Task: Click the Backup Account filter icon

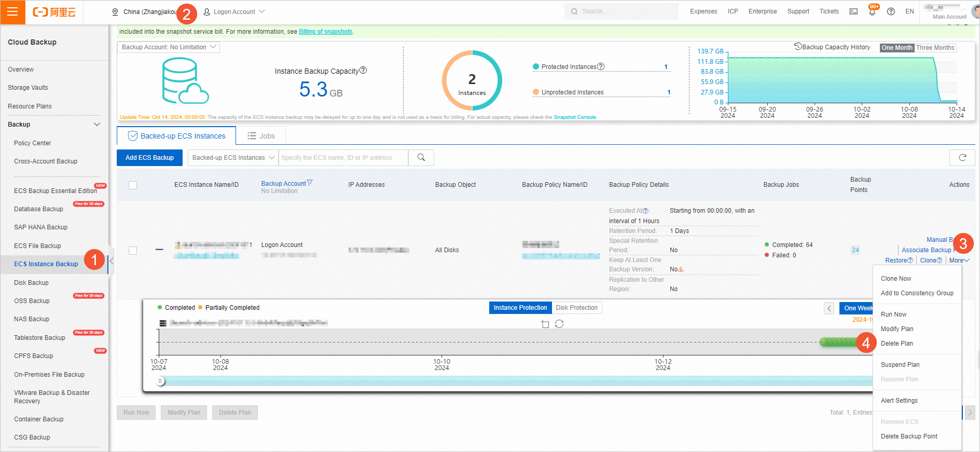Action: (310, 183)
